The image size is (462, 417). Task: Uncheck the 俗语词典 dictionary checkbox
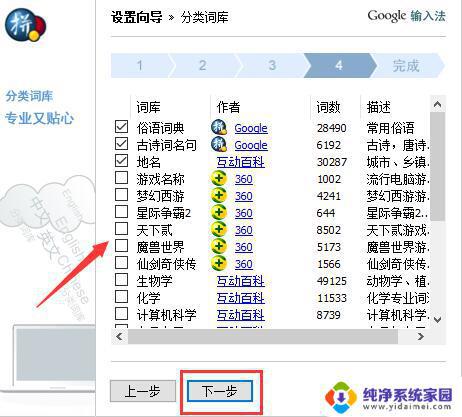[x=121, y=127]
